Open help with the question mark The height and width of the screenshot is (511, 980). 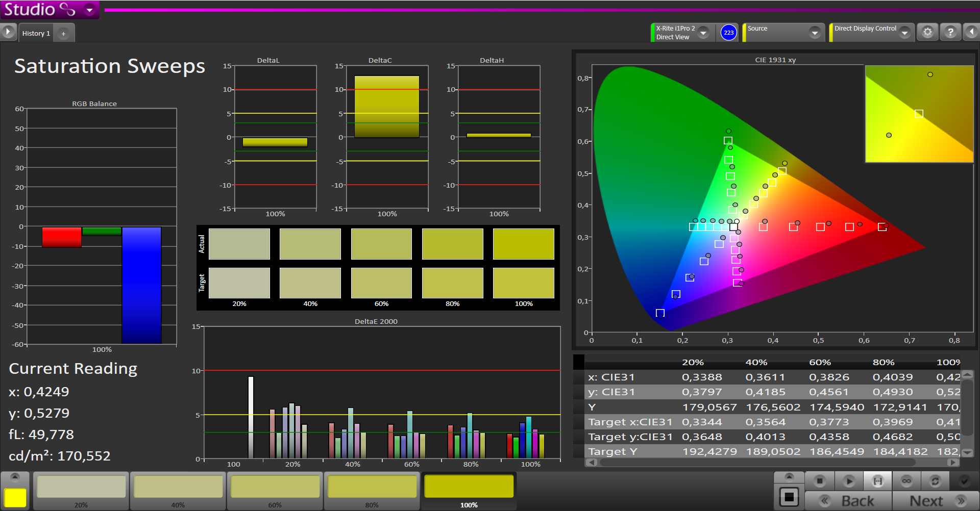click(950, 33)
